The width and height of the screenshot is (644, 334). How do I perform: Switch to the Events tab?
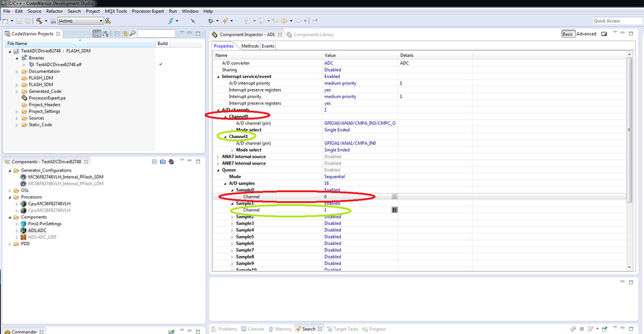click(x=268, y=46)
